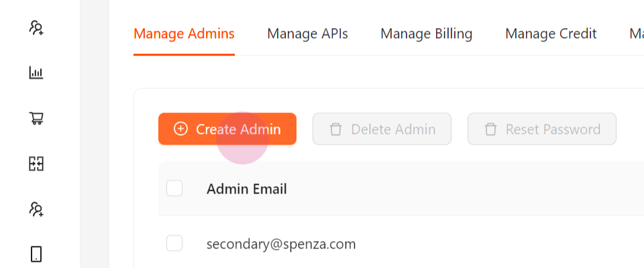Open the user-add icon above the chart icon
The width and height of the screenshot is (644, 268).
(x=36, y=28)
